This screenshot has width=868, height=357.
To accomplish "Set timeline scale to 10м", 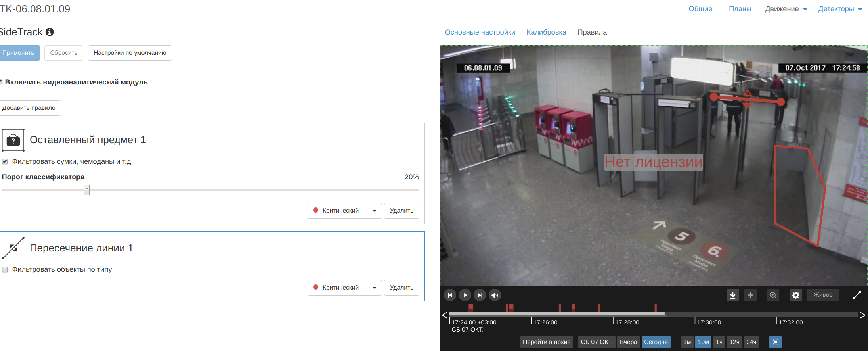I will tap(703, 342).
